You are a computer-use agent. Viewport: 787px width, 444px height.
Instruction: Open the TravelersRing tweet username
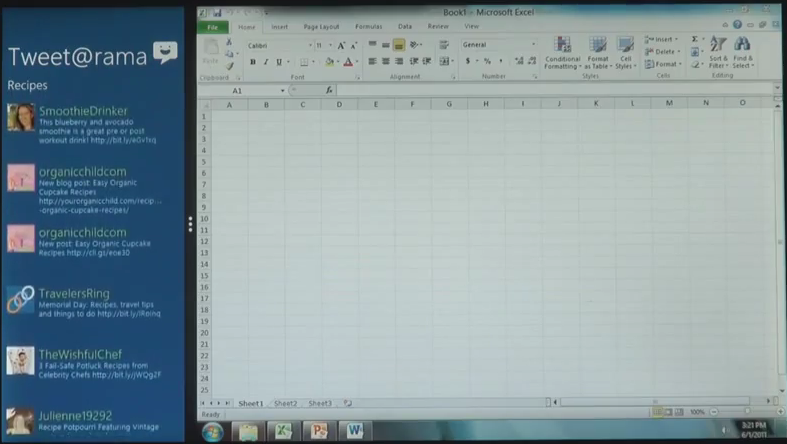pyautogui.click(x=74, y=293)
